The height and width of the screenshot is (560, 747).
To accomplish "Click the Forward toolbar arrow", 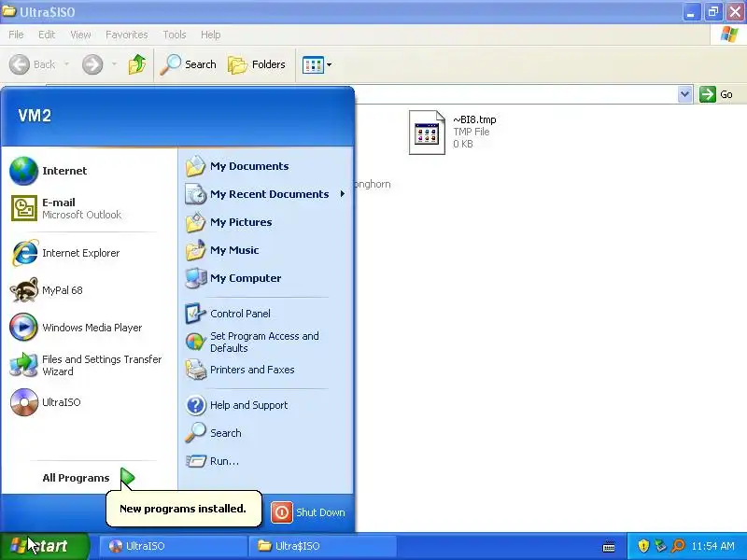I will [x=92, y=64].
